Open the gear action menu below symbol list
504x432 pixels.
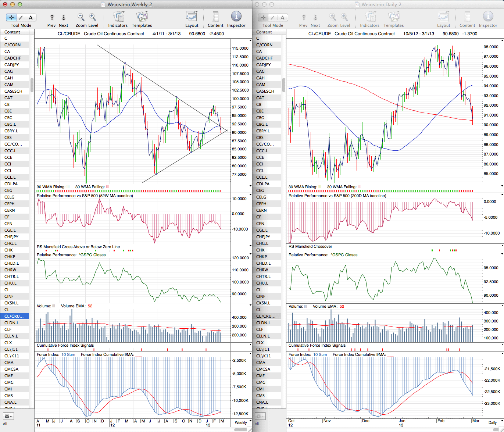(x=8, y=416)
